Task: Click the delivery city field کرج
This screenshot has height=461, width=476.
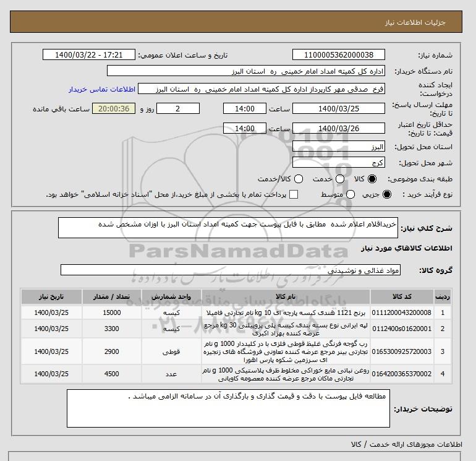Action: (x=339, y=163)
